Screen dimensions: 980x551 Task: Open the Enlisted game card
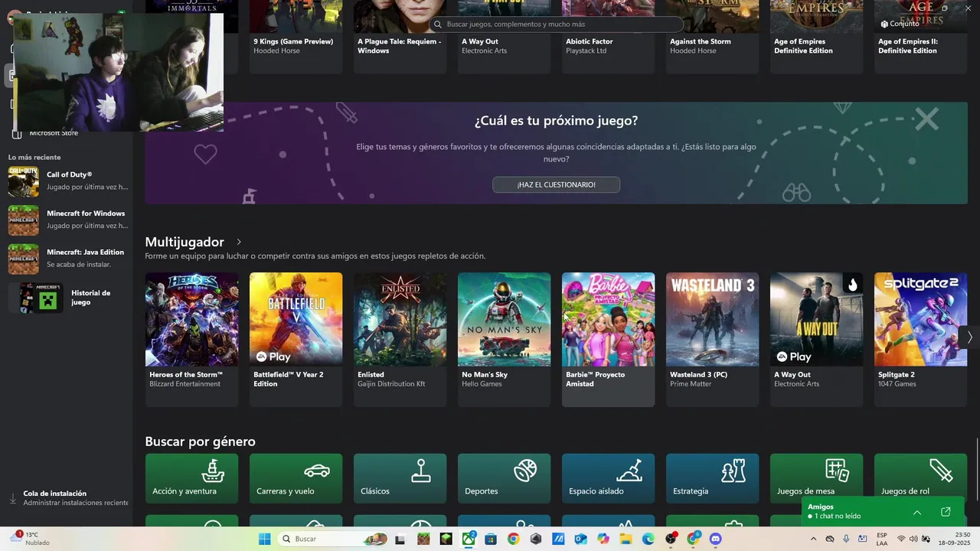pyautogui.click(x=400, y=339)
